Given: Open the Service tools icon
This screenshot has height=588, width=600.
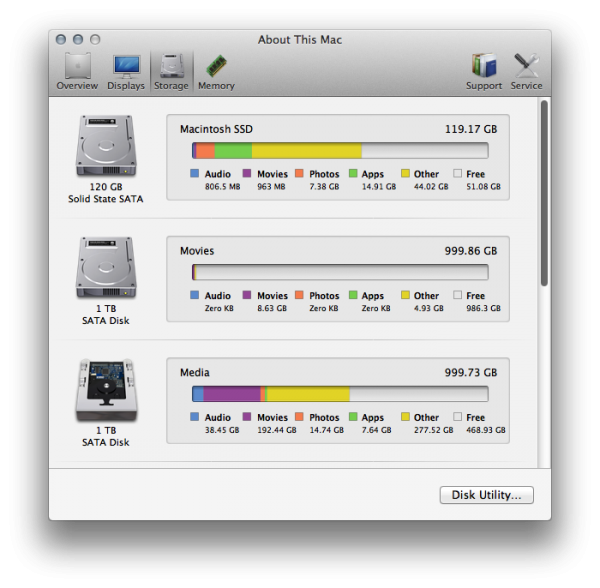Looking at the screenshot, I should 527,65.
